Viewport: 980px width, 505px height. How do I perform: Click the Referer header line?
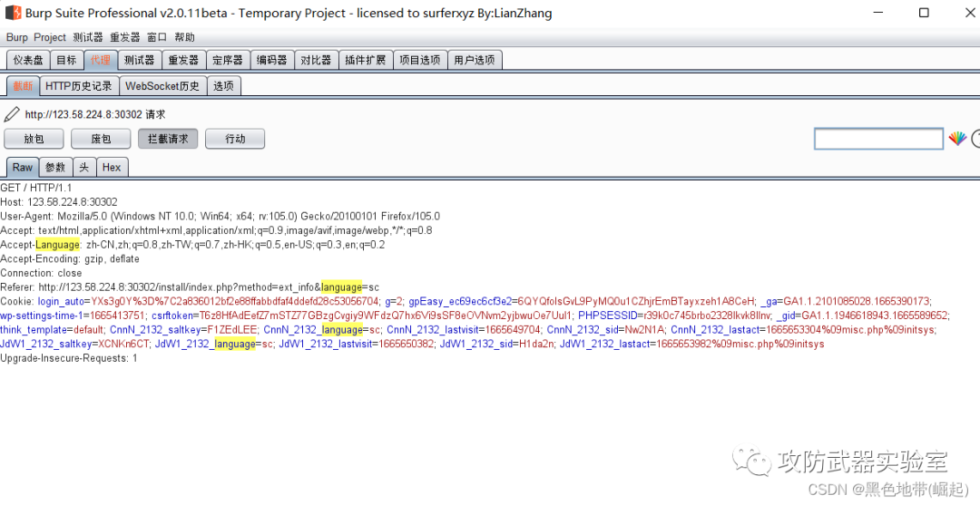coord(190,287)
